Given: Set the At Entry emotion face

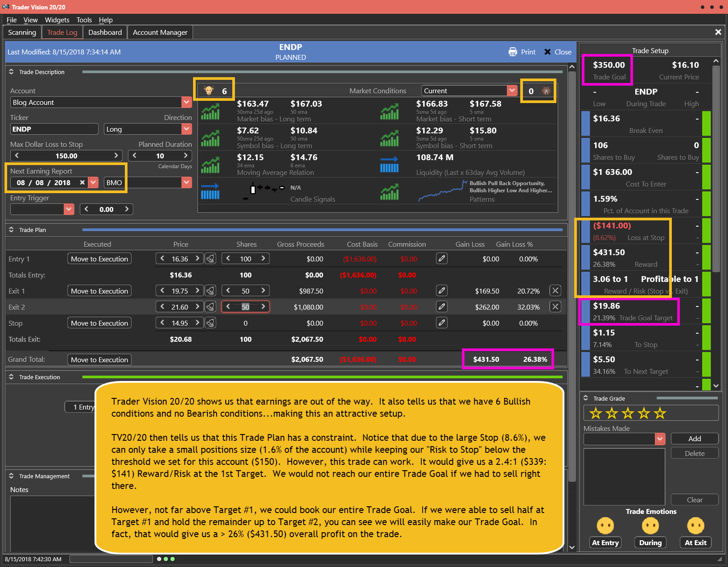Looking at the screenshot, I should point(605,526).
